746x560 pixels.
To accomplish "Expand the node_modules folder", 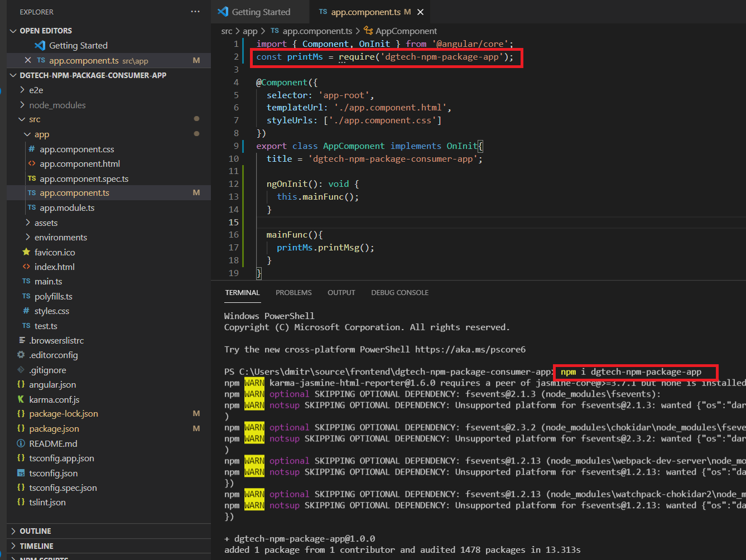I will click(x=57, y=105).
